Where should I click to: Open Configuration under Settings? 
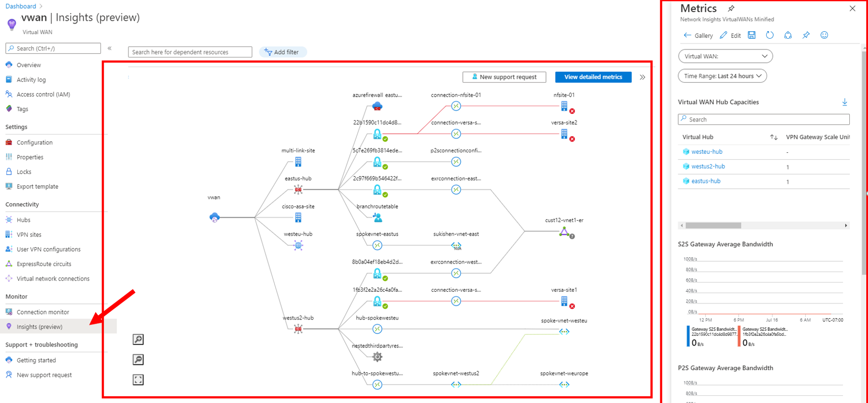click(34, 142)
